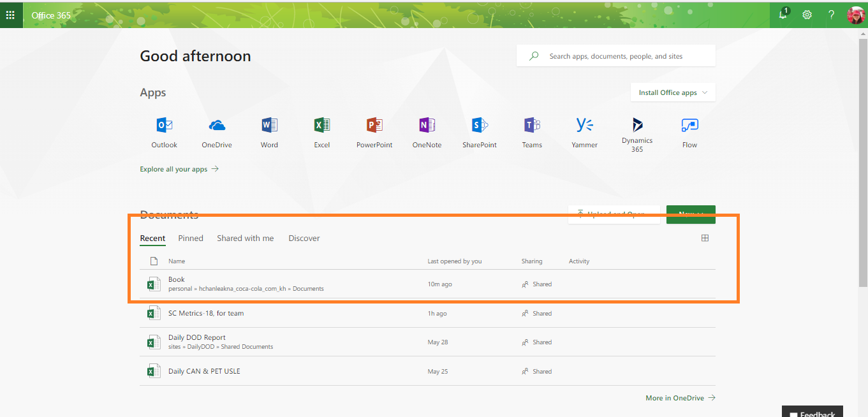Click the May 28 date
This screenshot has height=417, width=868.
click(x=438, y=342)
